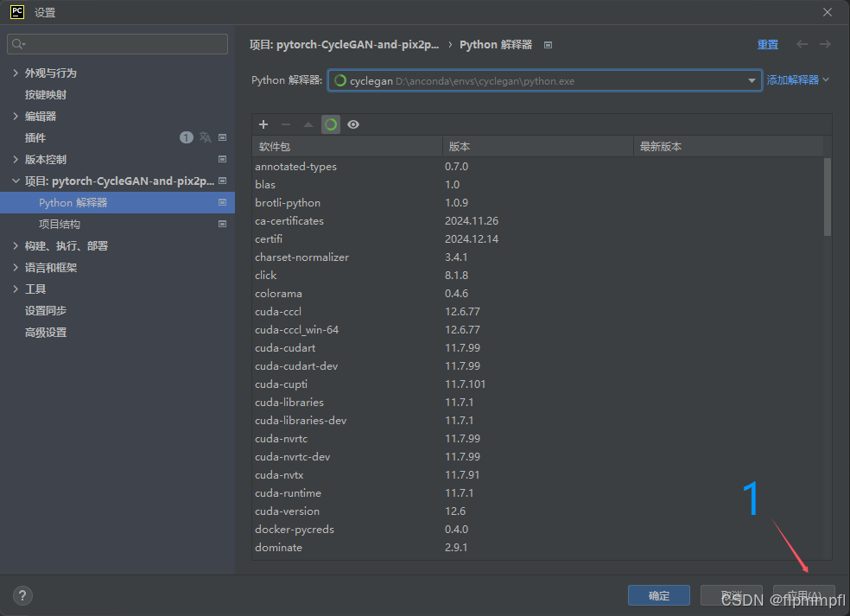Select the dominate package row
The width and height of the screenshot is (850, 616).
coord(537,548)
